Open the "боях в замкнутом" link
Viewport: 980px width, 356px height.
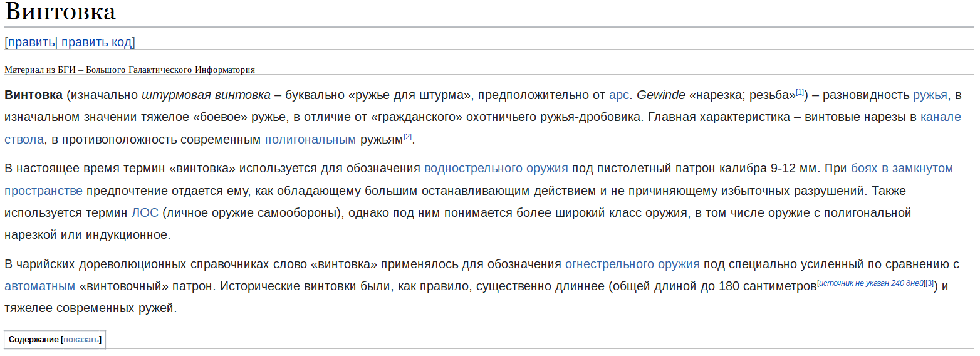click(902, 168)
